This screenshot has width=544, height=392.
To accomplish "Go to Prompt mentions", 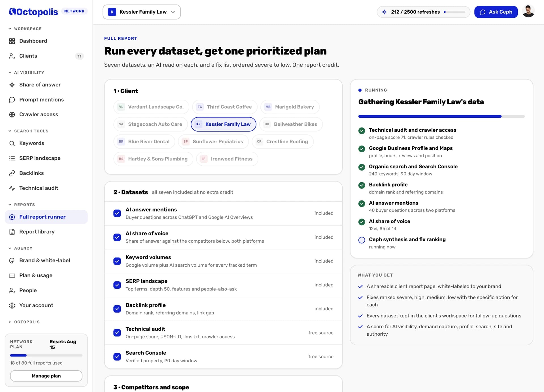I will 46,100.
